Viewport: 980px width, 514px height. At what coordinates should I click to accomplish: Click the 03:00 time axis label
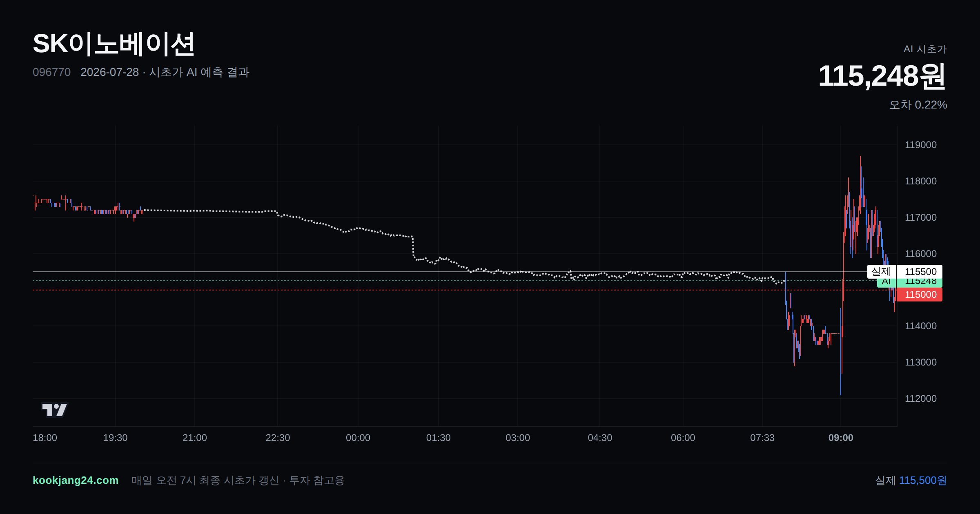click(x=517, y=438)
